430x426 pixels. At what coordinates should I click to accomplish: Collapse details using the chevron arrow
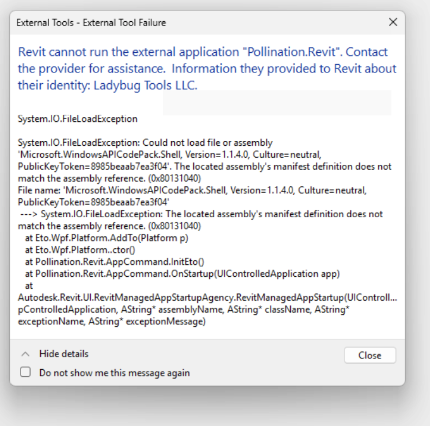point(25,354)
